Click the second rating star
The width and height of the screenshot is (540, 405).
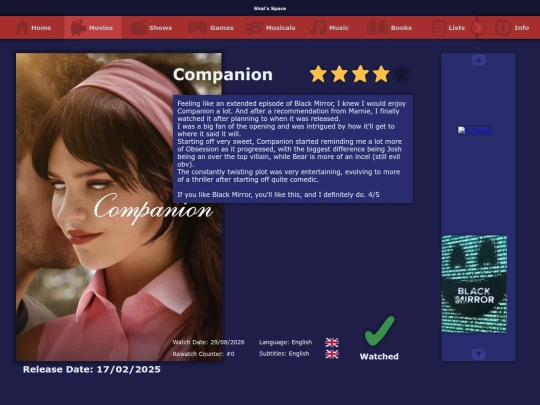point(339,74)
